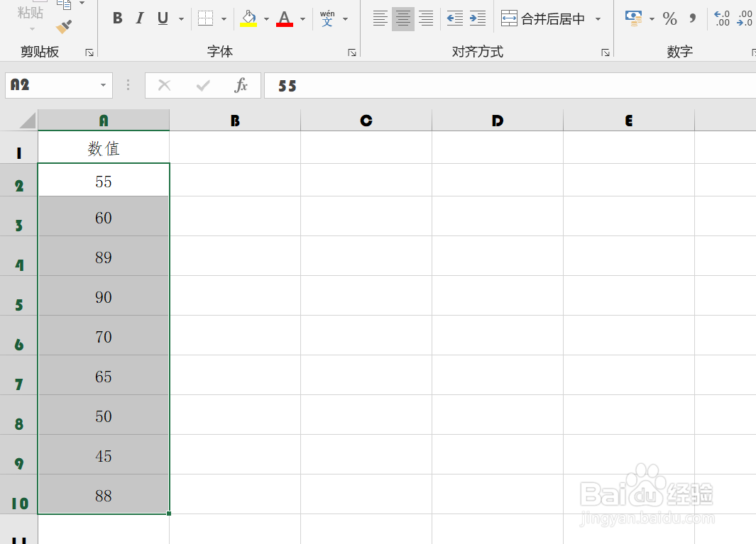Screen dimensions: 756x544
Task: Apply percent style
Action: (669, 18)
